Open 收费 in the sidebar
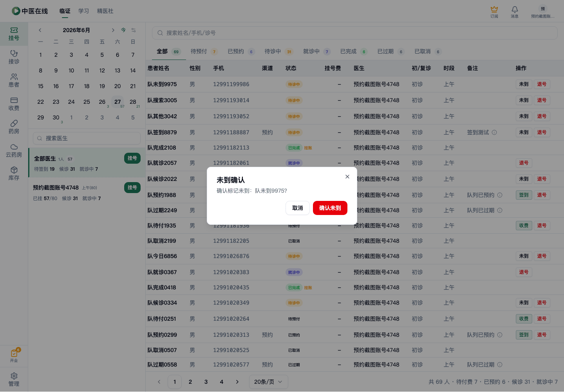Image resolution: width=564 pixels, height=392 pixels. tap(14, 104)
